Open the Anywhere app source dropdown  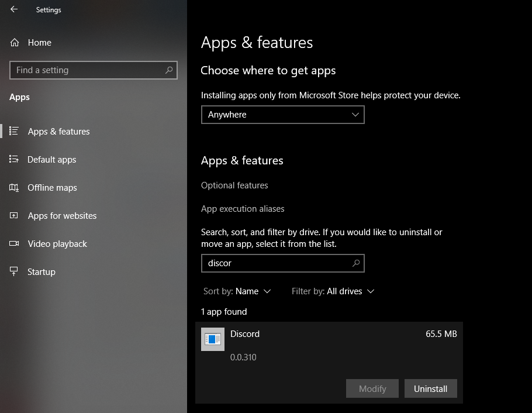coord(282,115)
